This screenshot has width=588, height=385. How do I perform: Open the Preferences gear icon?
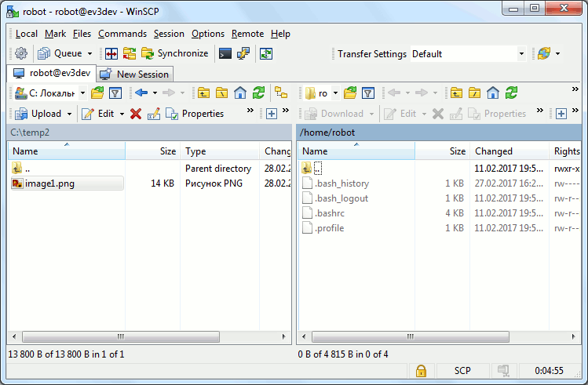tap(21, 53)
